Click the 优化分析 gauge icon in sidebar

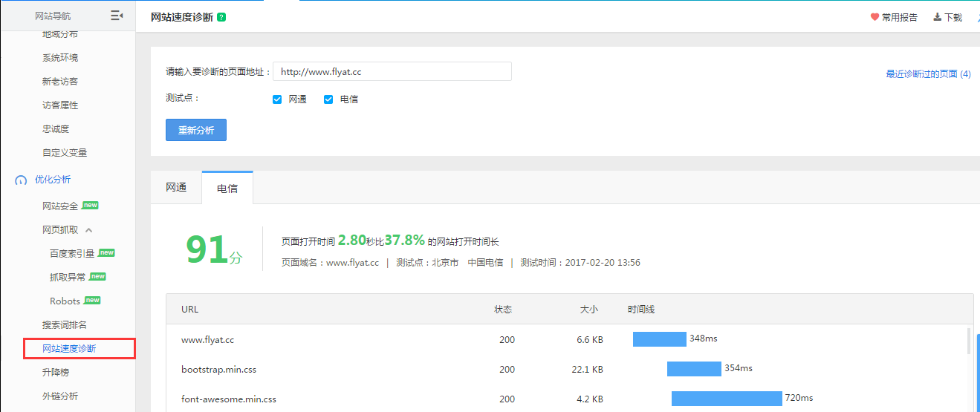(21, 180)
